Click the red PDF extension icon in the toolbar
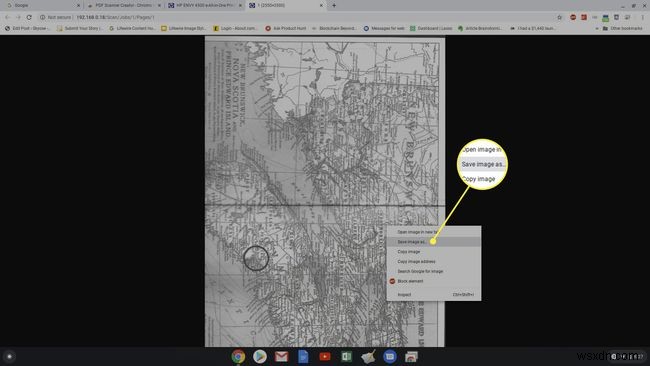 click(x=584, y=17)
